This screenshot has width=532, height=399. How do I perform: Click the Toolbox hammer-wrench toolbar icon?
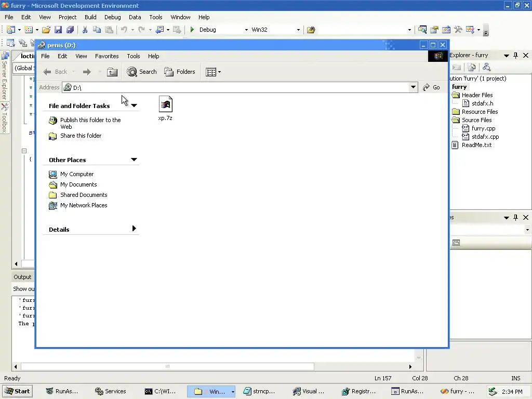click(x=458, y=30)
